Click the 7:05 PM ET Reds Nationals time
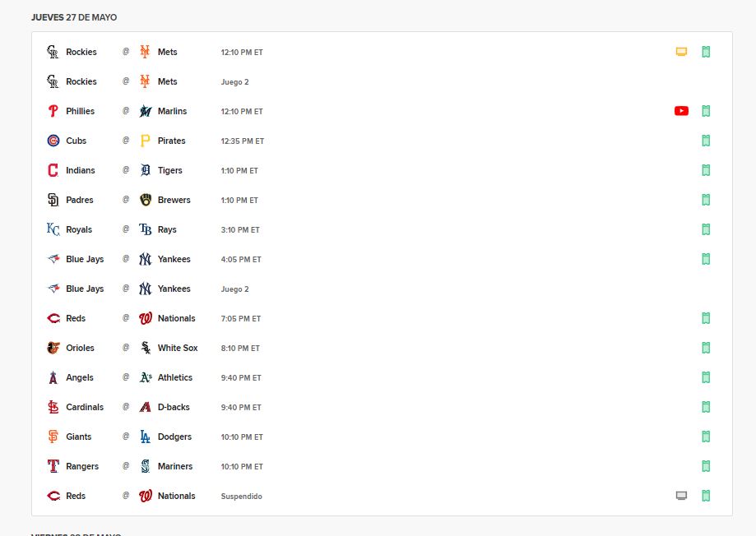 (241, 318)
